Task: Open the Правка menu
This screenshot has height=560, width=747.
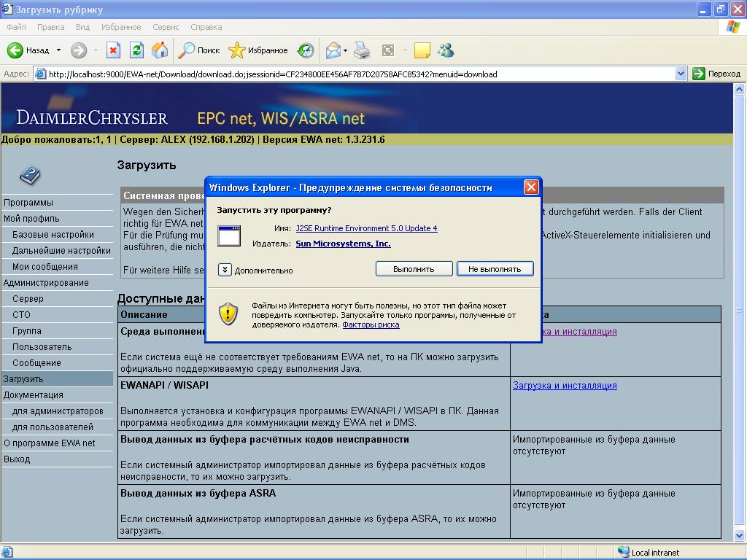Action: click(x=50, y=27)
